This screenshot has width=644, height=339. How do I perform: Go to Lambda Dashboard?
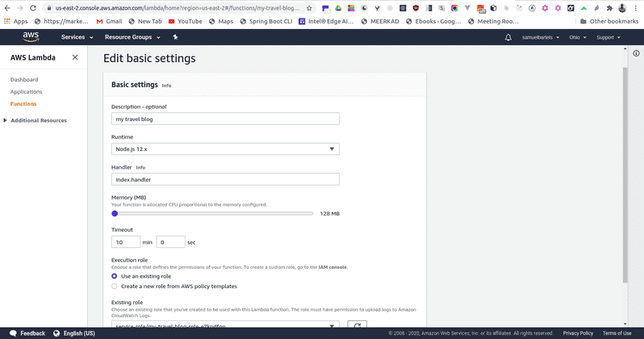pos(24,80)
